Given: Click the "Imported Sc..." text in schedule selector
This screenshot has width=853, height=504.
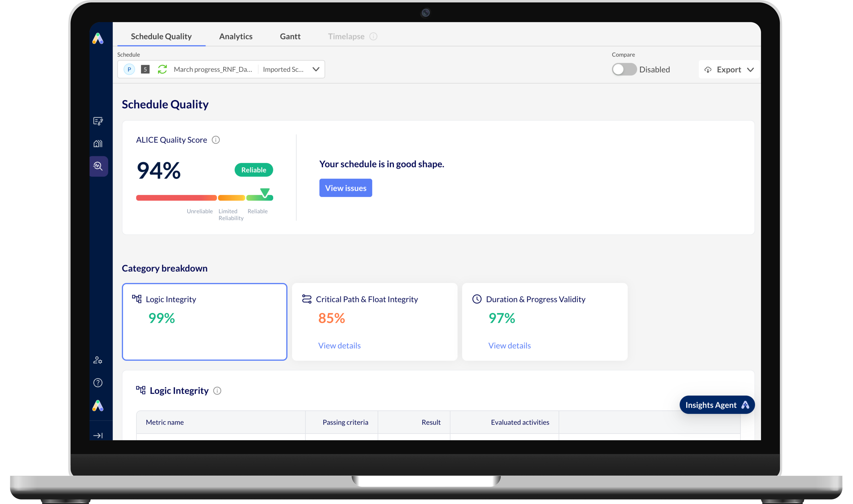Looking at the screenshot, I should click(283, 69).
